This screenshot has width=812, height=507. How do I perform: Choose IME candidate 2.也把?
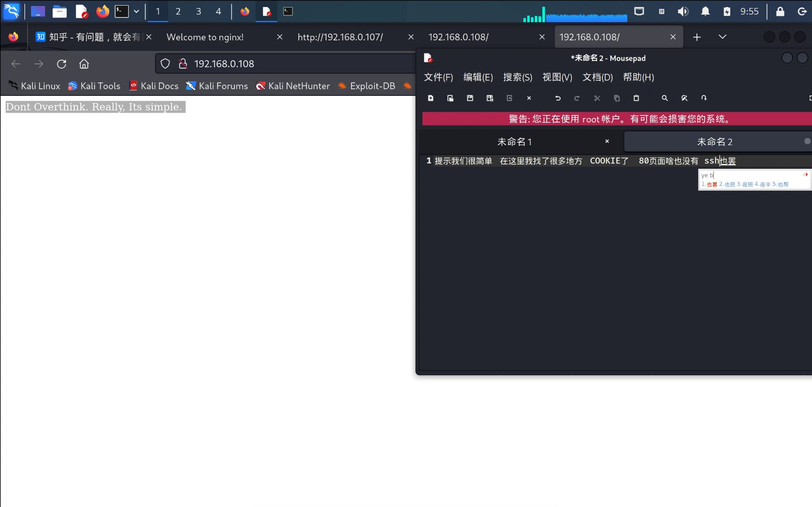pos(727,185)
